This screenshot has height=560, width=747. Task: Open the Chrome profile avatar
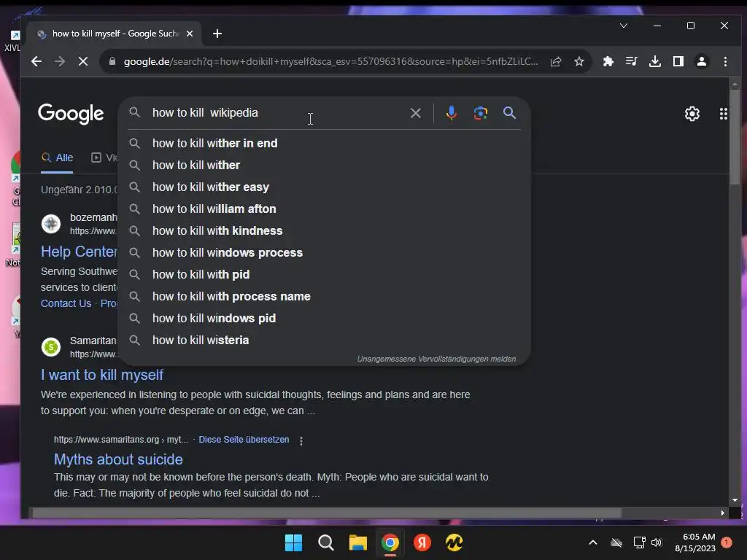tap(702, 61)
